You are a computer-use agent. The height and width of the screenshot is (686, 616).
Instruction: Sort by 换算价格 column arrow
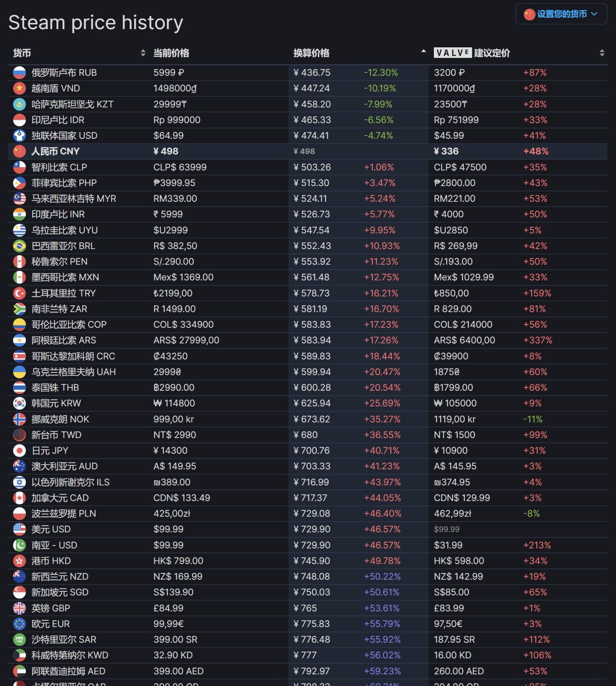click(x=423, y=51)
